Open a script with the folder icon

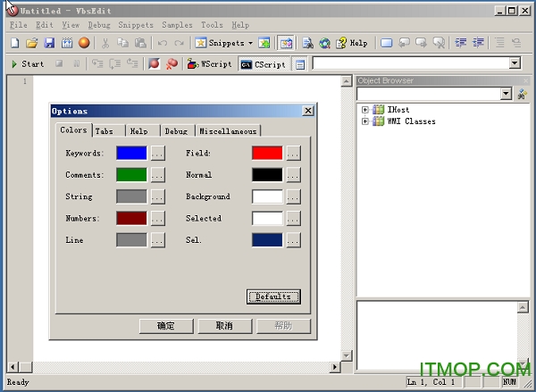[x=32, y=43]
